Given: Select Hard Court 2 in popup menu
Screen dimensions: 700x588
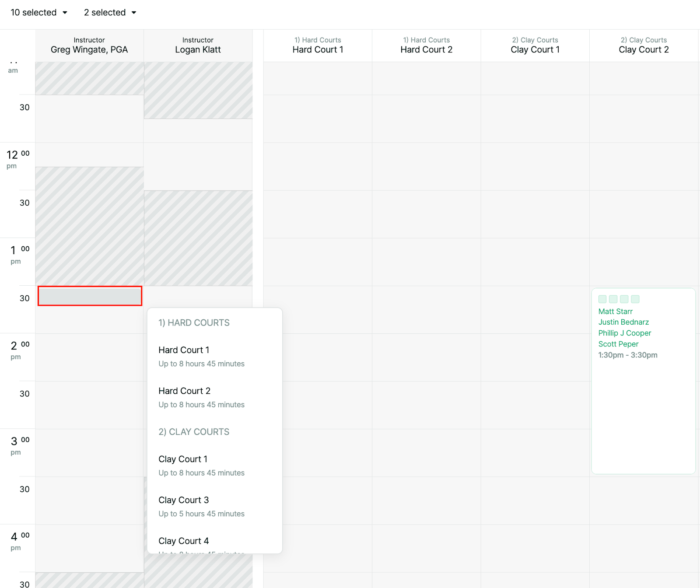Looking at the screenshot, I should (x=201, y=397).
